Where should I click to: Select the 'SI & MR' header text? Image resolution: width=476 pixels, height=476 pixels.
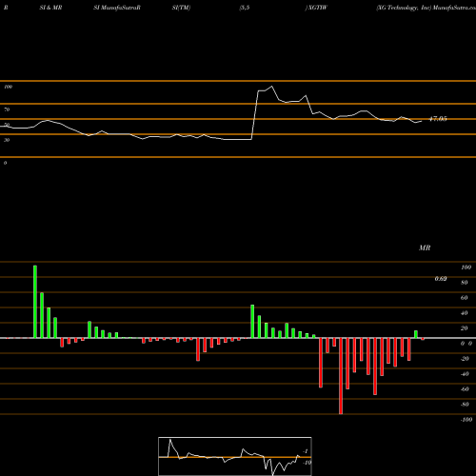point(50,8)
